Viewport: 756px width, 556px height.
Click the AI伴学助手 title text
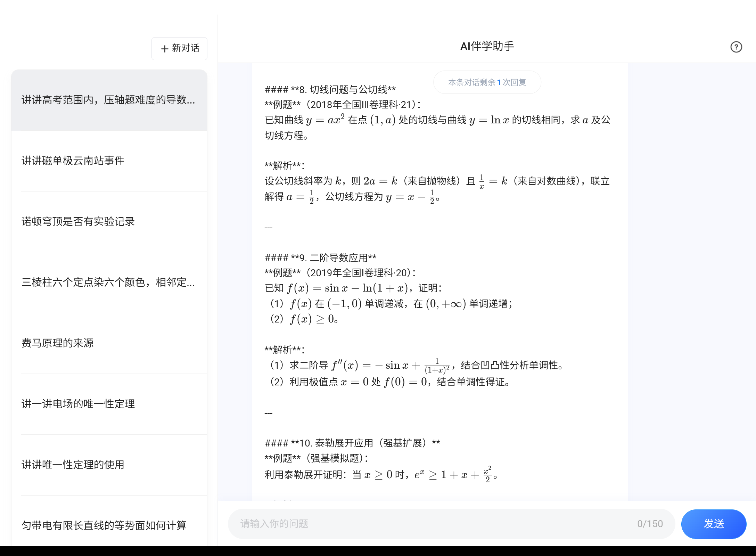pyautogui.click(x=487, y=46)
